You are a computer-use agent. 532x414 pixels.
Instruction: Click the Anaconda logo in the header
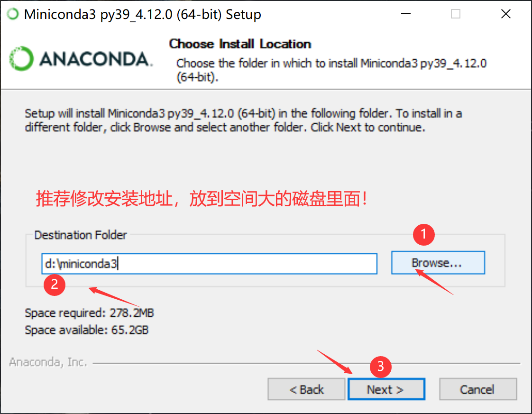pyautogui.click(x=81, y=59)
